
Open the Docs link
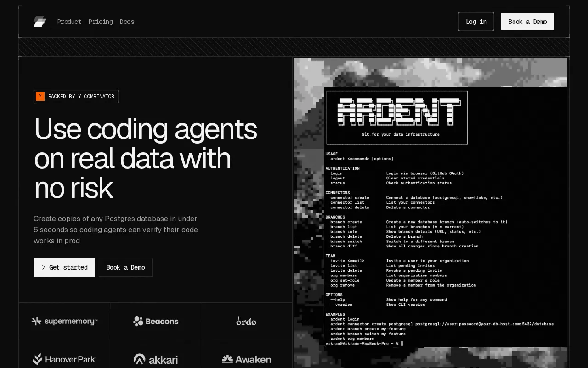[127, 22]
